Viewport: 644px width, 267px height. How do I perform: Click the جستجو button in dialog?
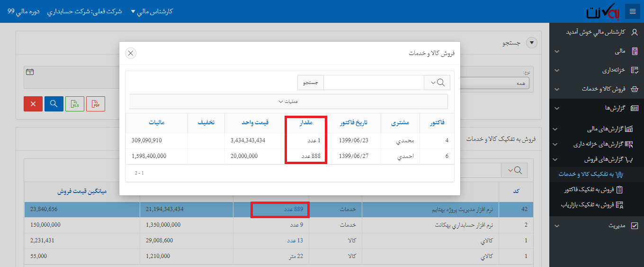[311, 83]
